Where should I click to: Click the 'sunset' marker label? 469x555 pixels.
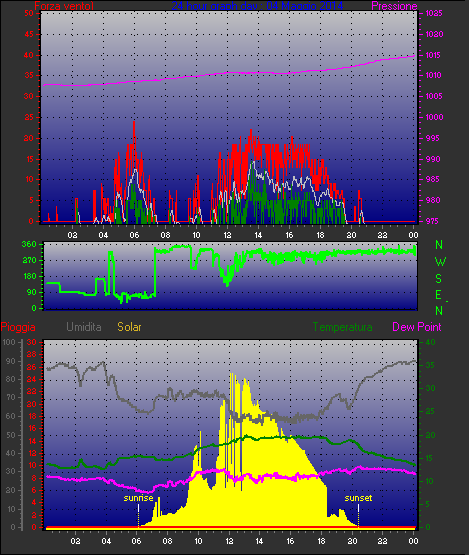[358, 498]
